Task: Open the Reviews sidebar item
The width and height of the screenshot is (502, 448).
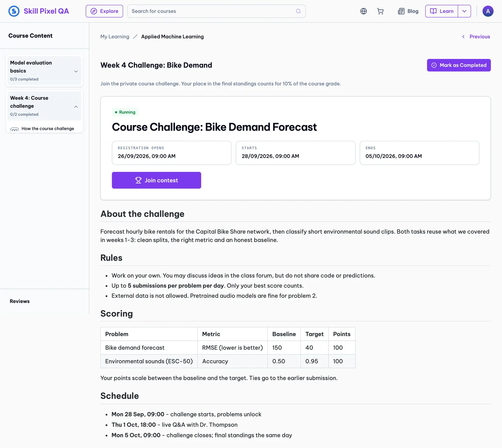Action: click(20, 301)
